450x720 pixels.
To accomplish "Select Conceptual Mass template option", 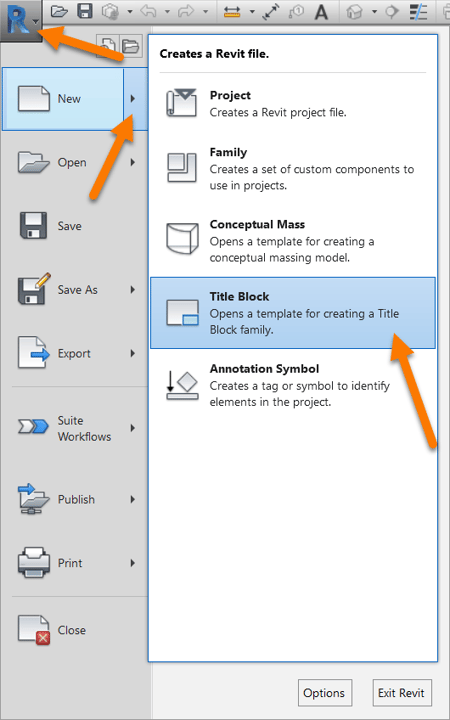I will coord(293,241).
